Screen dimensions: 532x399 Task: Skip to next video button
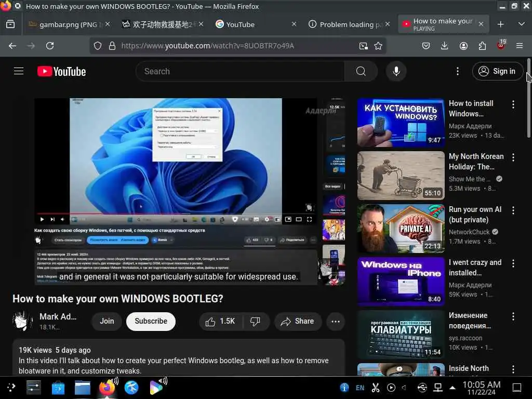pos(52,220)
